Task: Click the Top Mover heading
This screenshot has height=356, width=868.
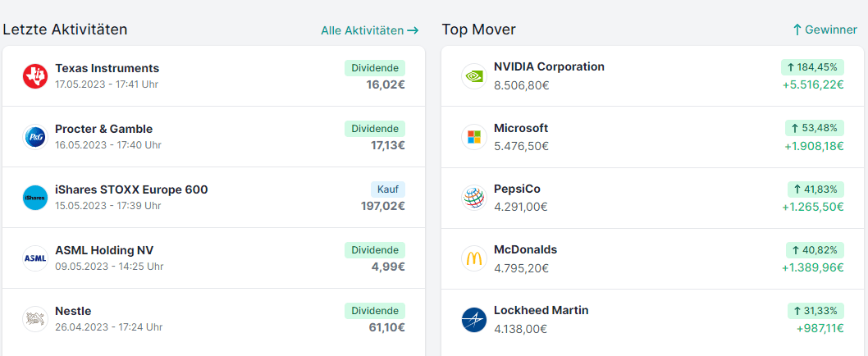Action: [x=479, y=30]
